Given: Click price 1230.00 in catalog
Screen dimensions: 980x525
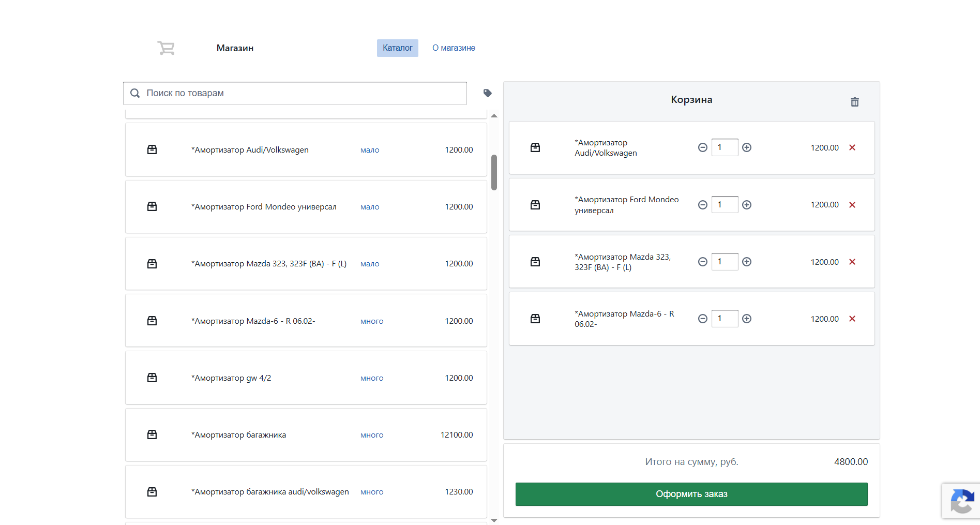Looking at the screenshot, I should (x=459, y=492).
